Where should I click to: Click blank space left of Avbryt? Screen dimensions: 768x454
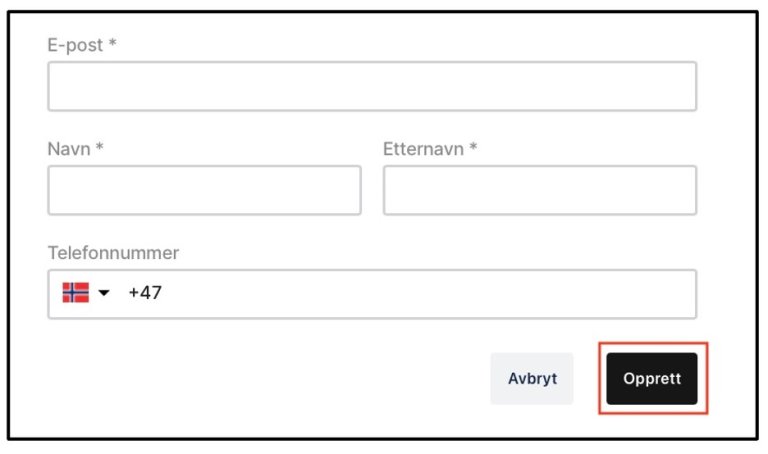pos(300,379)
